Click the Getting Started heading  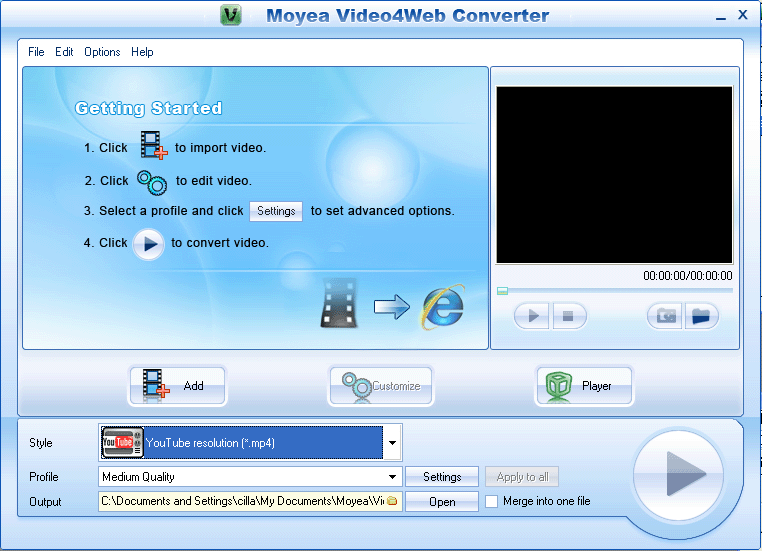tap(149, 108)
